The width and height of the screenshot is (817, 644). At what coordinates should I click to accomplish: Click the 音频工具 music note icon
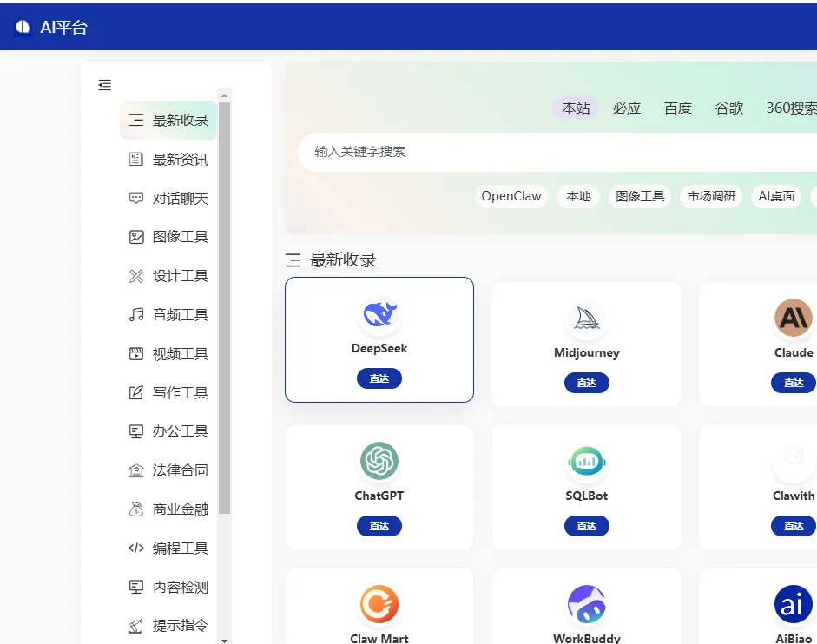click(x=136, y=315)
